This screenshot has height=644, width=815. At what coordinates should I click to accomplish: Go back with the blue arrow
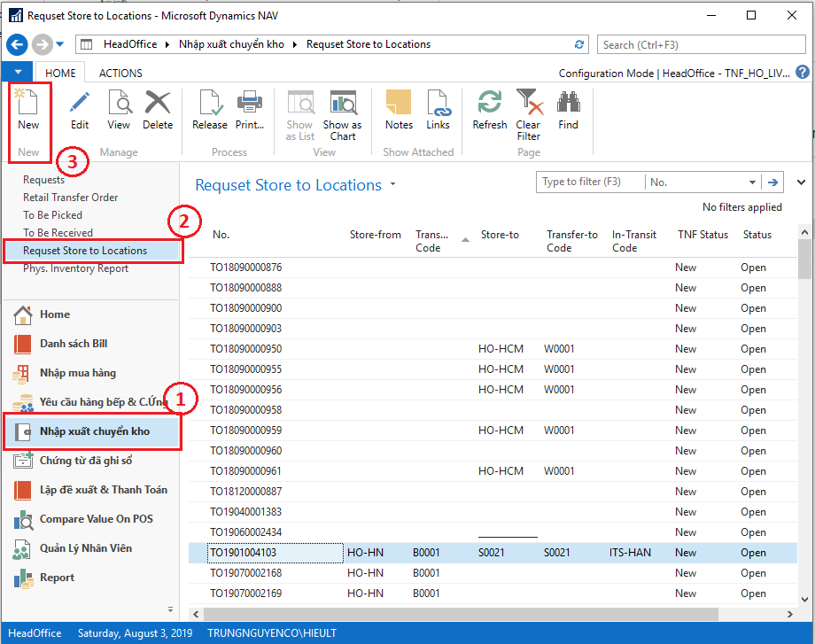coord(17,44)
